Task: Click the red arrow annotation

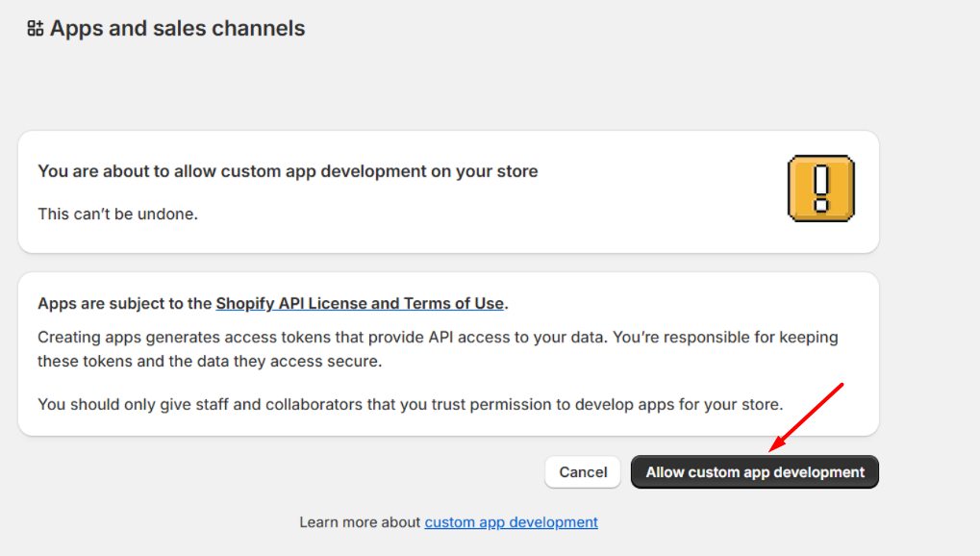Action: click(806, 416)
